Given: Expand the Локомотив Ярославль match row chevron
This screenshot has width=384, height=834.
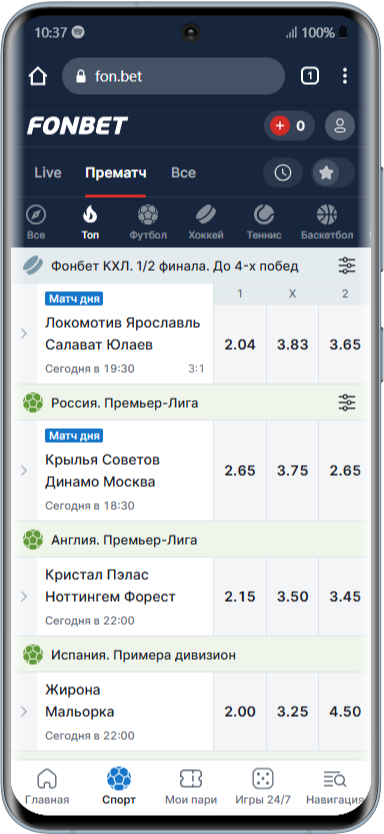Looking at the screenshot, I should pyautogui.click(x=24, y=333).
